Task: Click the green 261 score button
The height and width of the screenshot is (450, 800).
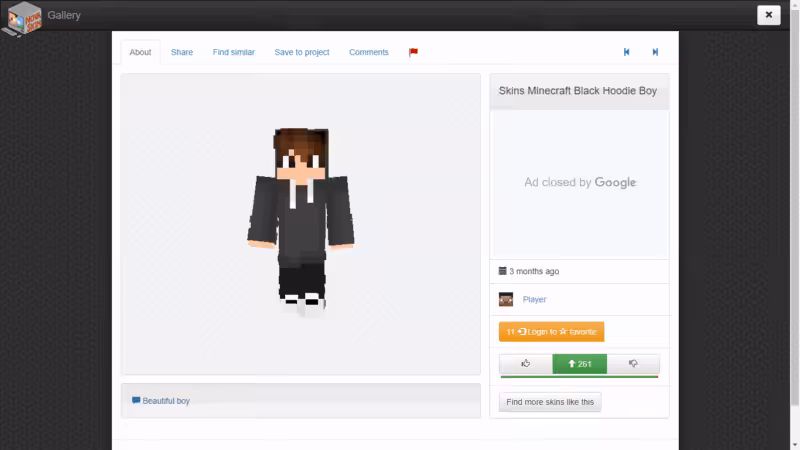Action: pyautogui.click(x=580, y=364)
